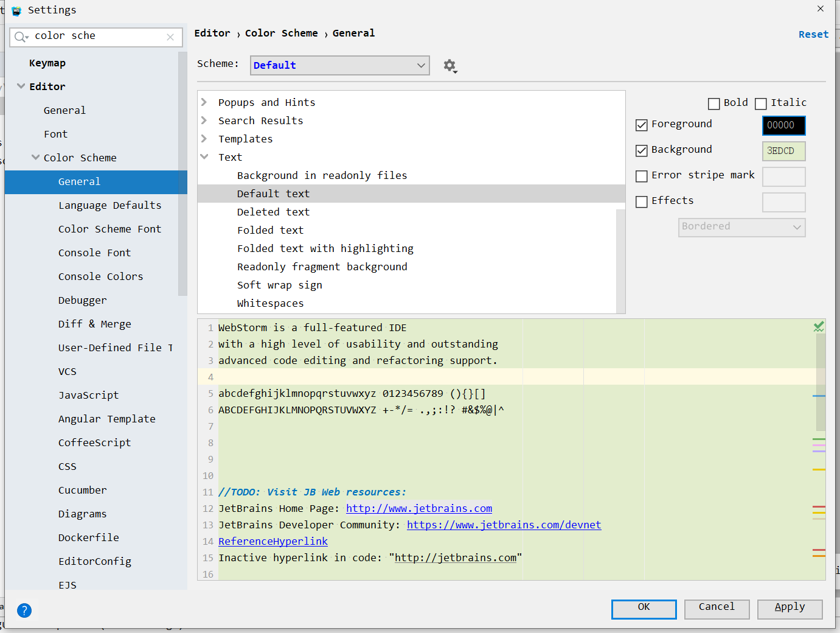Click the inspection checkmark above the preview scrollbar
The image size is (840, 633).
(818, 326)
